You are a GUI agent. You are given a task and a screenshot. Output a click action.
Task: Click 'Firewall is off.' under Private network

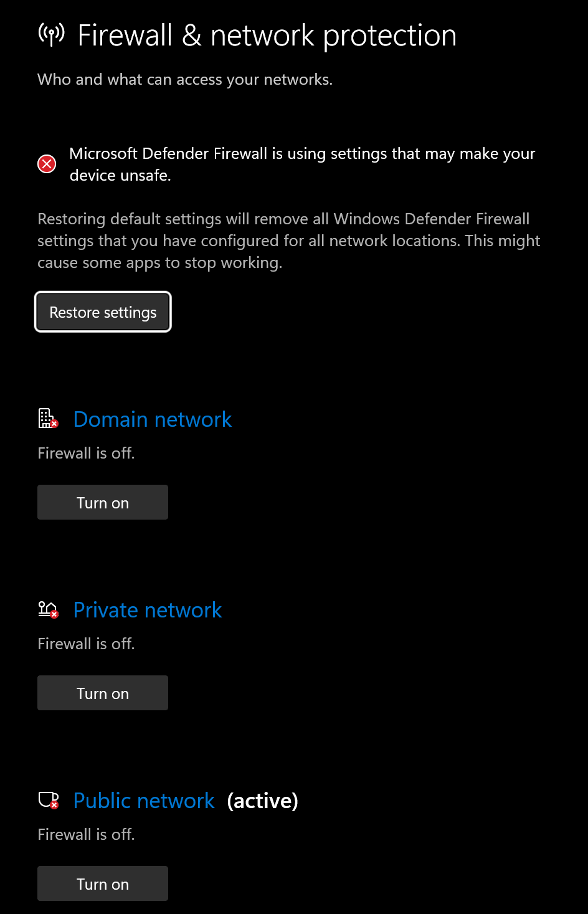click(x=86, y=644)
